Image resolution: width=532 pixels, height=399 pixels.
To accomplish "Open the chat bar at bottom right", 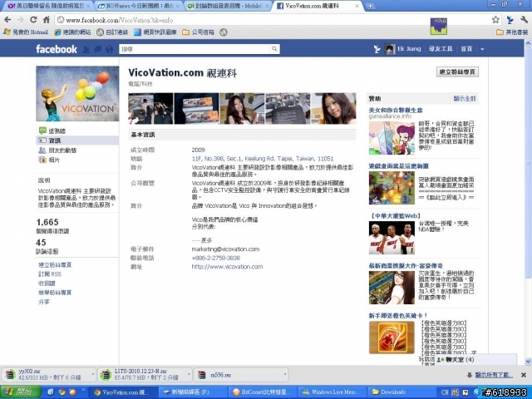I will pos(476,360).
